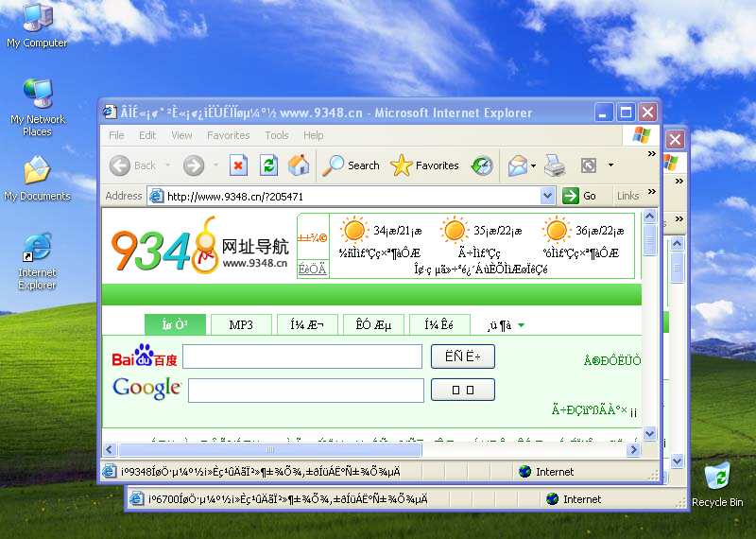Screen dimensions: 756x539
Task: Expand the toolbar overflow chevron
Action: [x=652, y=154]
